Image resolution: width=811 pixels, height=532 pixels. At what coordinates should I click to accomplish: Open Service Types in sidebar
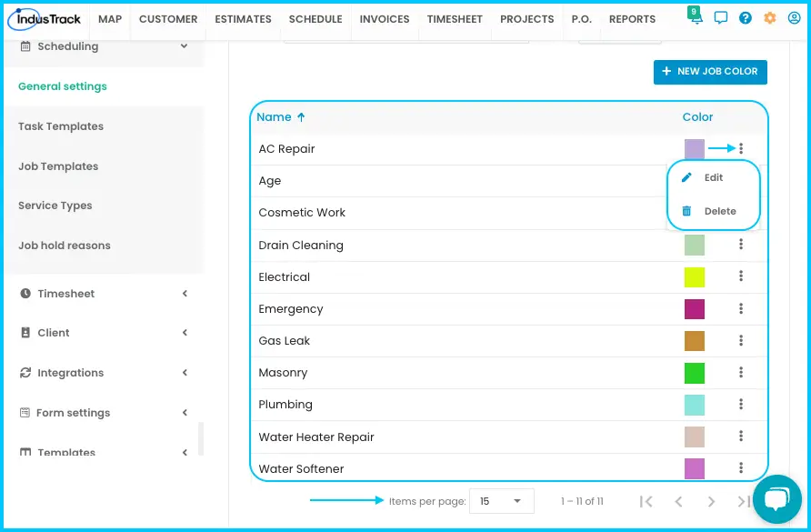[55, 206]
